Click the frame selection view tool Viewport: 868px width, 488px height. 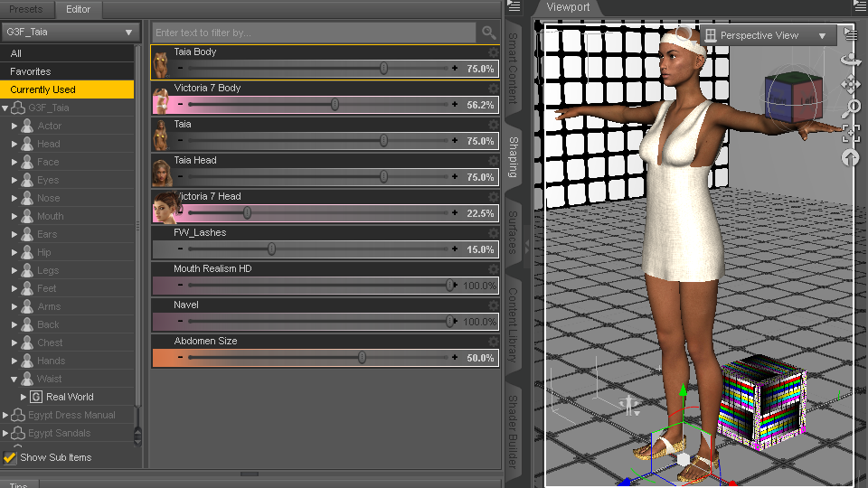click(x=850, y=134)
